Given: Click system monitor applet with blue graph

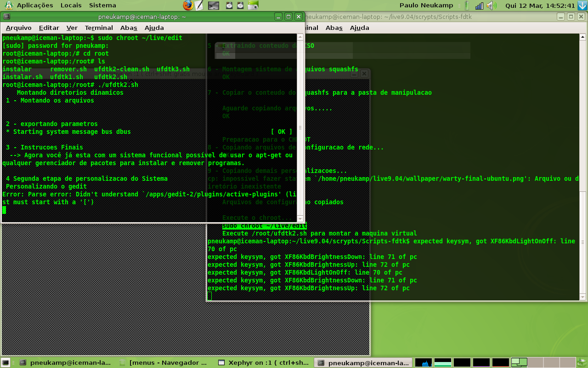Looking at the screenshot, I should (x=424, y=362).
